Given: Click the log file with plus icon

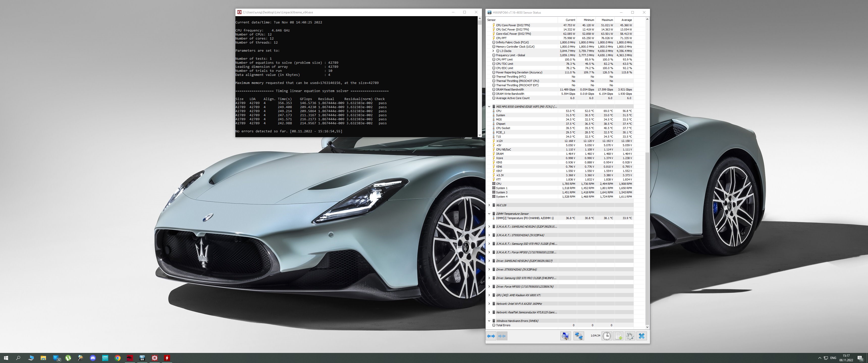Looking at the screenshot, I should pos(618,336).
